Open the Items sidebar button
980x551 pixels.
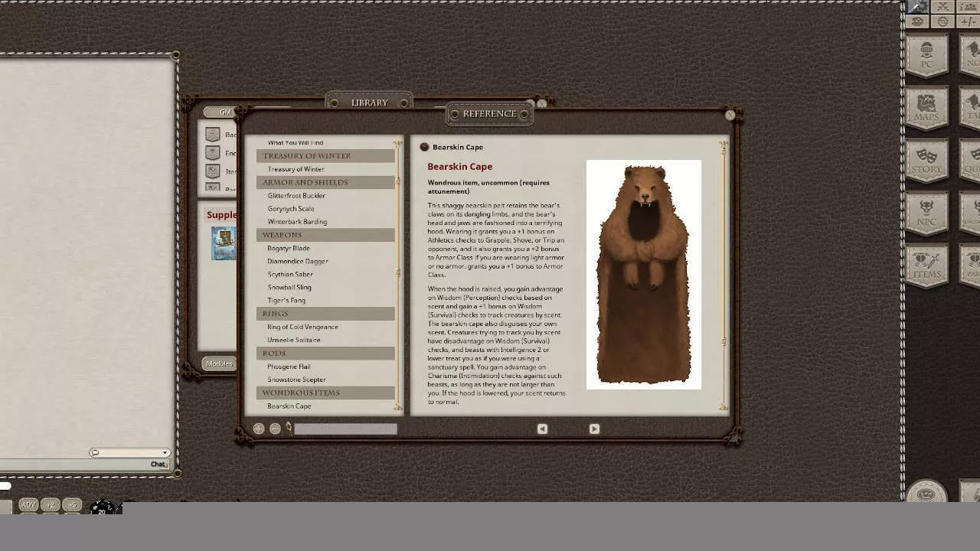click(927, 266)
